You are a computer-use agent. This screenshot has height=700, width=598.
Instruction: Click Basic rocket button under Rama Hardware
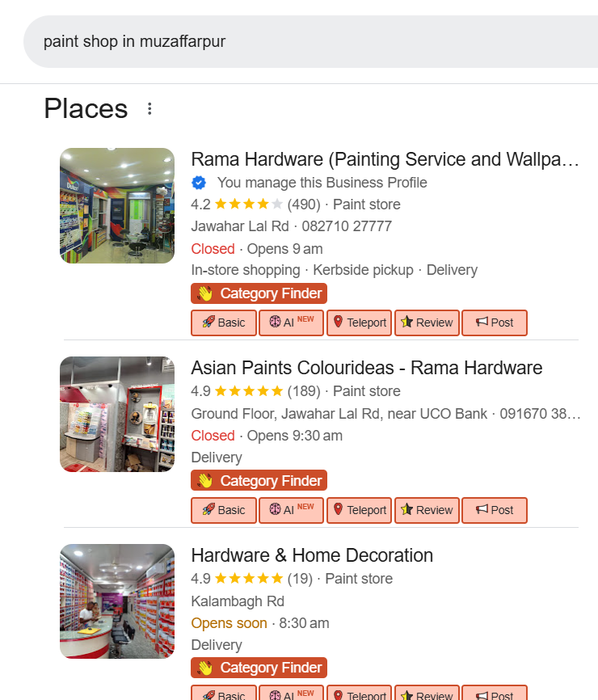[x=224, y=323]
